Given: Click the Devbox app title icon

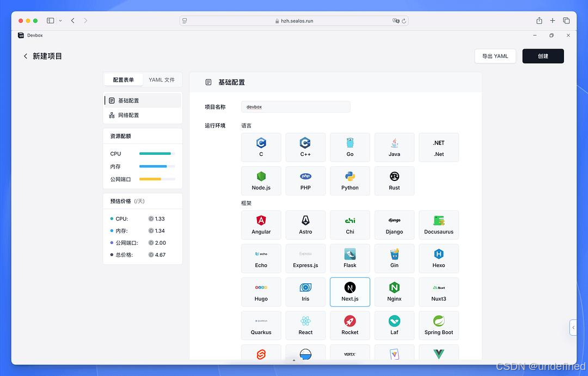Looking at the screenshot, I should tap(21, 35).
